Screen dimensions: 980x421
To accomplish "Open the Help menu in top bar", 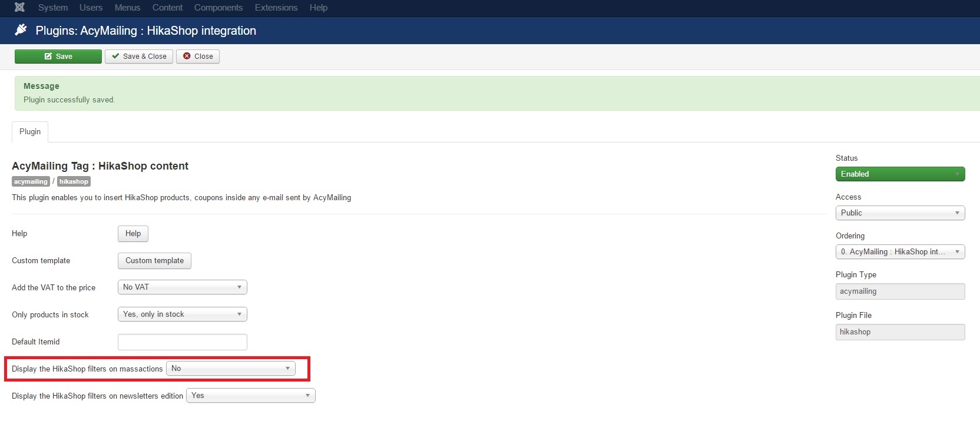I will pyautogui.click(x=319, y=8).
